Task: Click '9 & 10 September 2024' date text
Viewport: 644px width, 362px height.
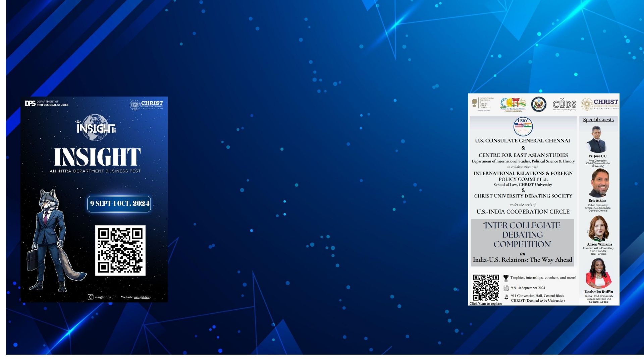Action: coord(528,288)
